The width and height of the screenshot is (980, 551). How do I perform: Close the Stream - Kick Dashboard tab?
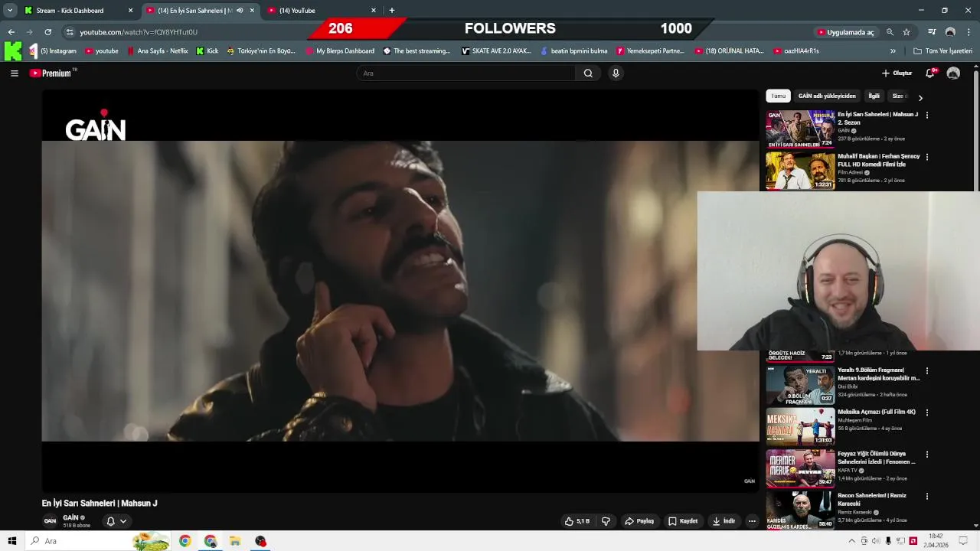130,11
